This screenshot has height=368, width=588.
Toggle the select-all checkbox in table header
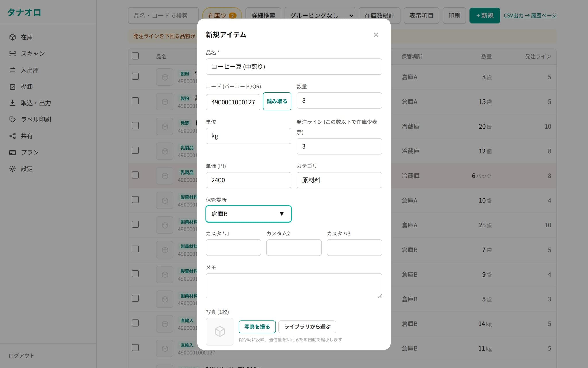[x=135, y=56]
